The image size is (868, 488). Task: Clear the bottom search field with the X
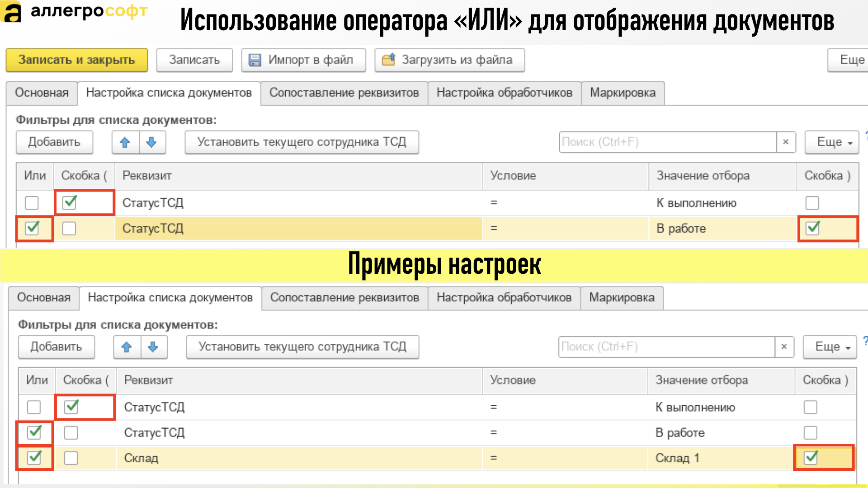(x=784, y=347)
